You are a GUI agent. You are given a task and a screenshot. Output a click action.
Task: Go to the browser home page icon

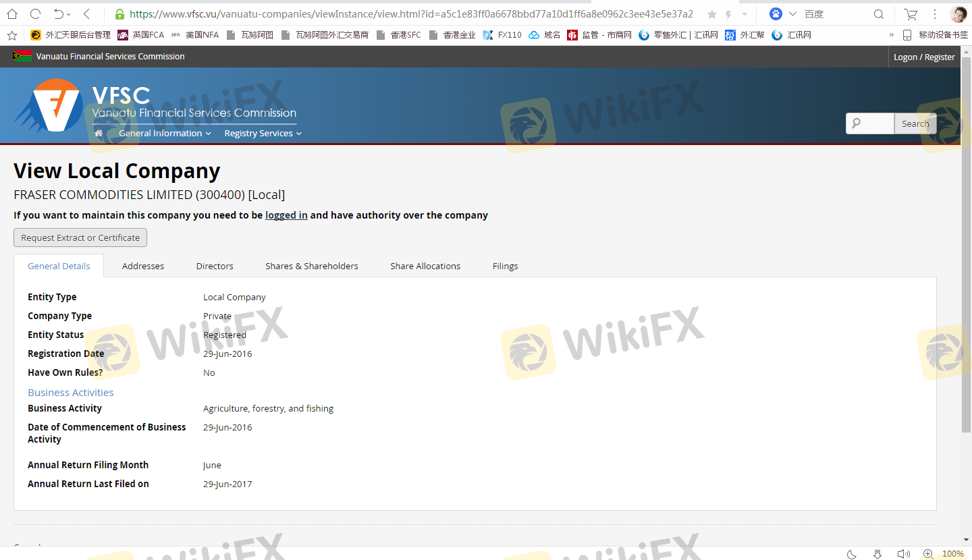coord(12,13)
